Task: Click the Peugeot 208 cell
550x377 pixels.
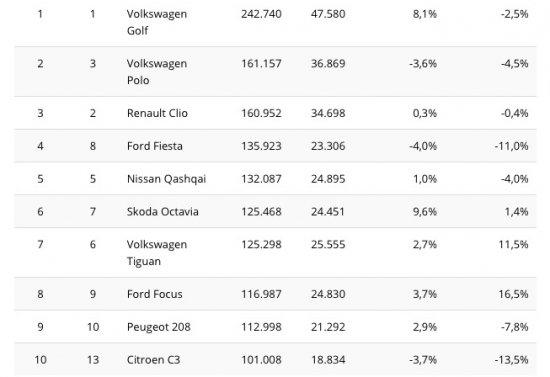Action: pyautogui.click(x=159, y=327)
